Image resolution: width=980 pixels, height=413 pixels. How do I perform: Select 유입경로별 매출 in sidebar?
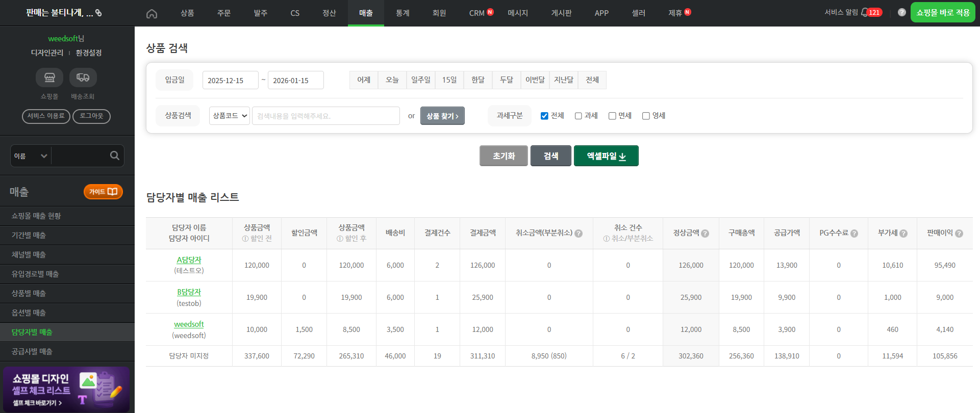click(67, 274)
